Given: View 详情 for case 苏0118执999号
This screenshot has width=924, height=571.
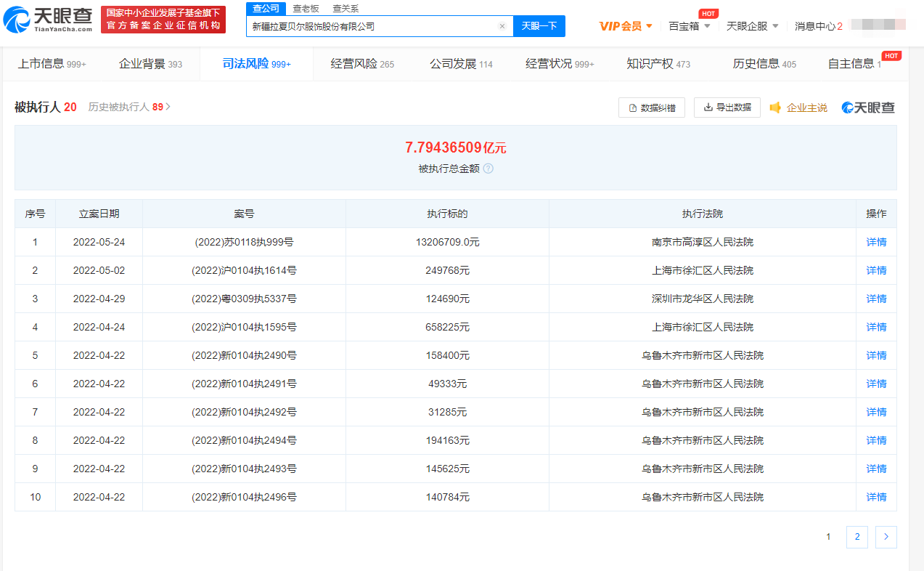Looking at the screenshot, I should tap(876, 242).
